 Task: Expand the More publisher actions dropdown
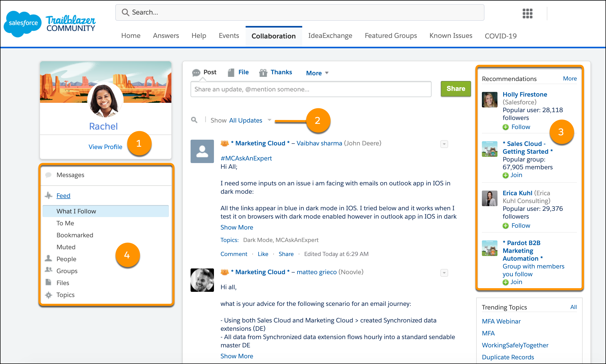[x=317, y=73]
